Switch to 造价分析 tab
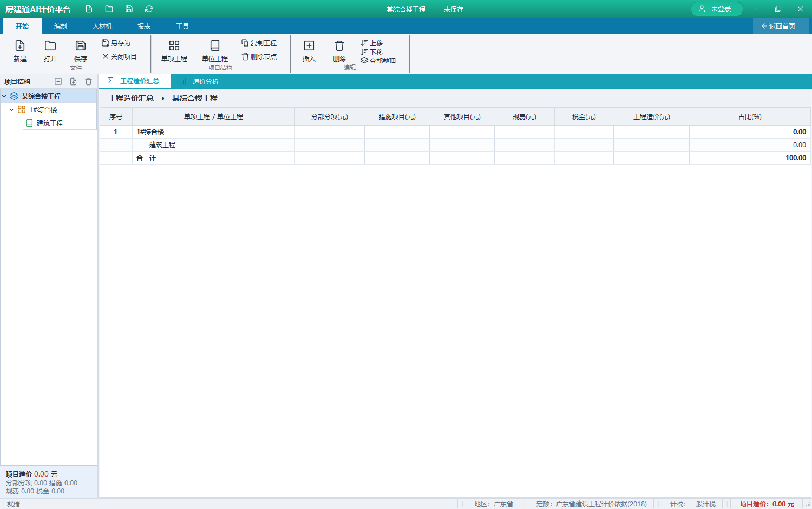The height and width of the screenshot is (509, 812). tap(200, 81)
